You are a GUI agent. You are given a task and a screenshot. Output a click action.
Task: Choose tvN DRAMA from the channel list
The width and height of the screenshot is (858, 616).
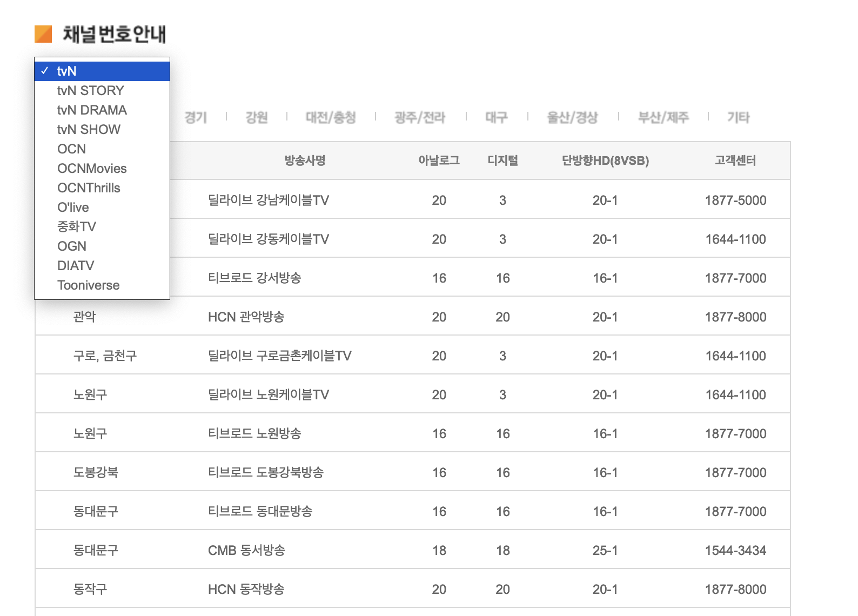(x=102, y=110)
